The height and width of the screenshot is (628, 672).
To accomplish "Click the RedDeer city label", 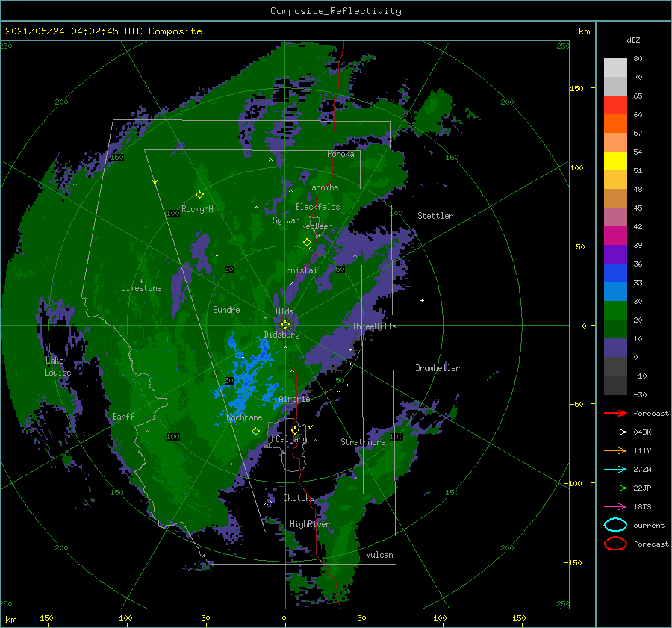I will pyautogui.click(x=317, y=226).
